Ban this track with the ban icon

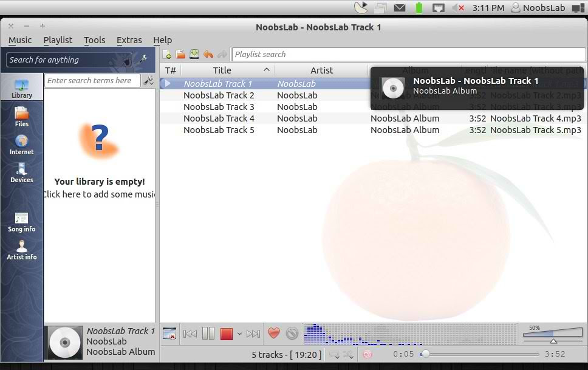coord(292,333)
